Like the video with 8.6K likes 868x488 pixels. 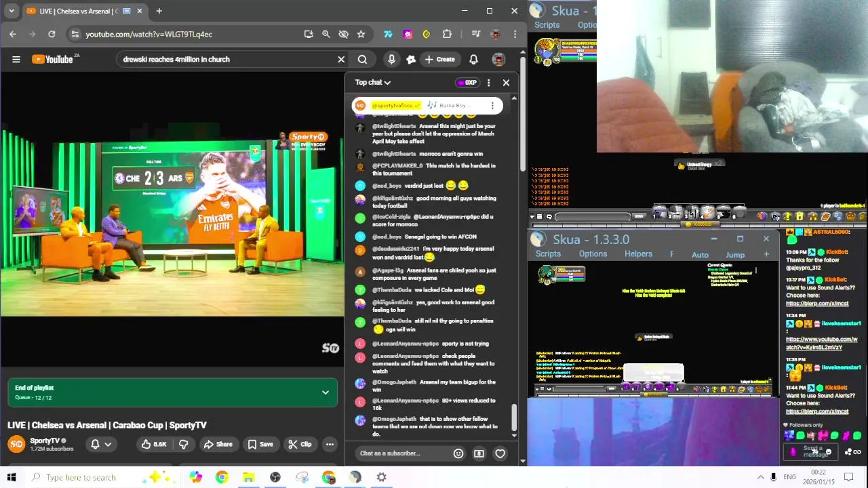(x=154, y=445)
